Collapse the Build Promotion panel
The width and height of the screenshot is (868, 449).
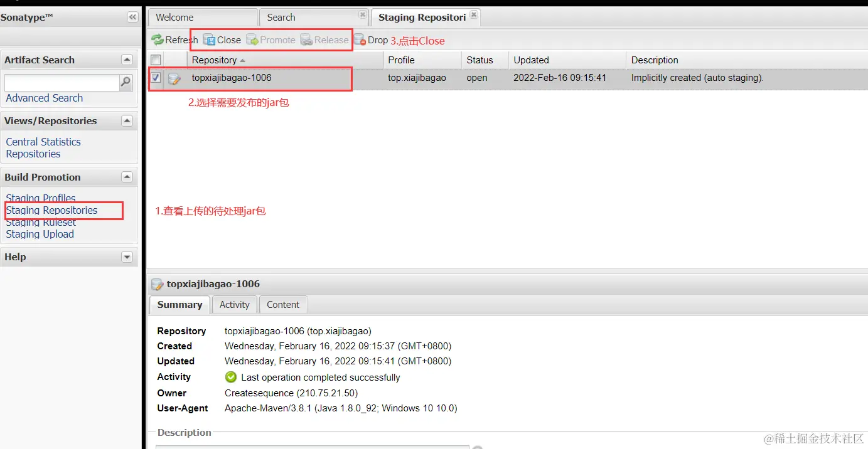click(x=127, y=177)
